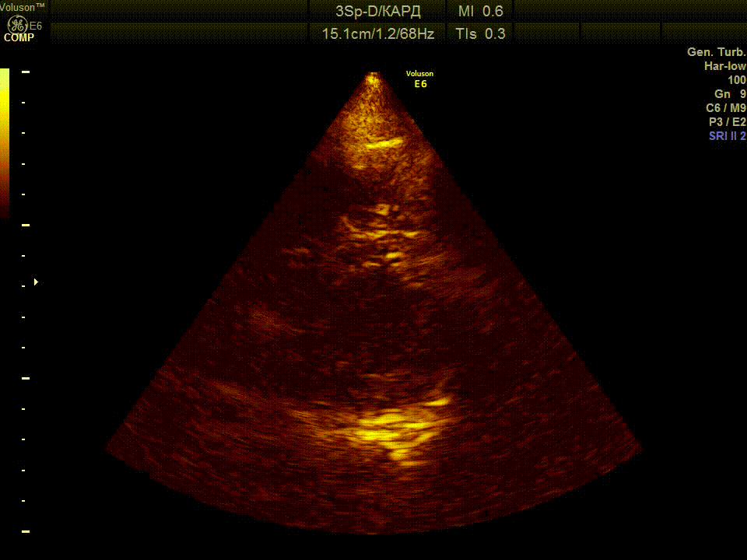Viewport: 747px width, 560px height.
Task: Click the Har-low setting text
Action: point(724,66)
